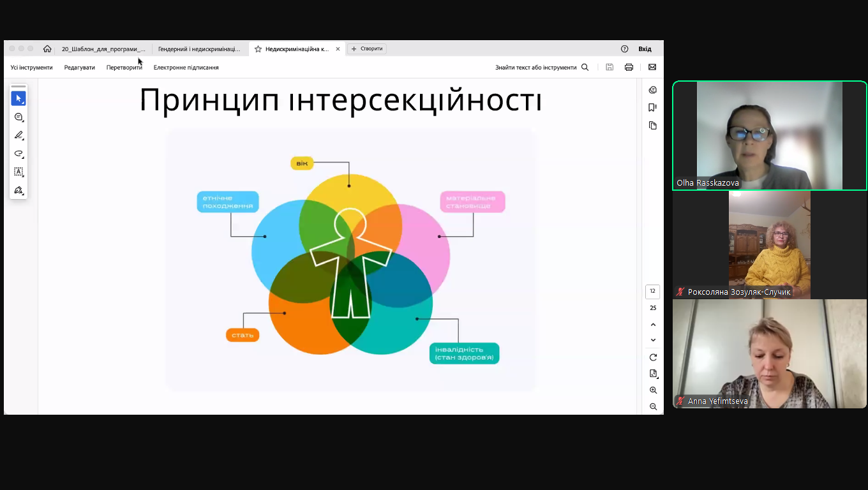Screen dimensions: 868x490
Task: Open the fill and sign tool
Action: tap(19, 190)
